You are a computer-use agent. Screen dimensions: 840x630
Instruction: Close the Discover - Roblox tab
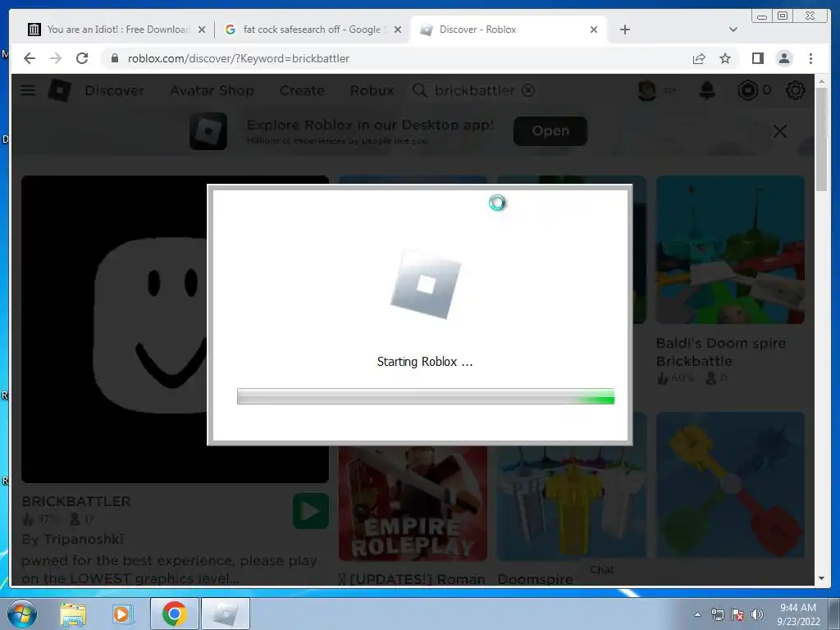tap(594, 30)
